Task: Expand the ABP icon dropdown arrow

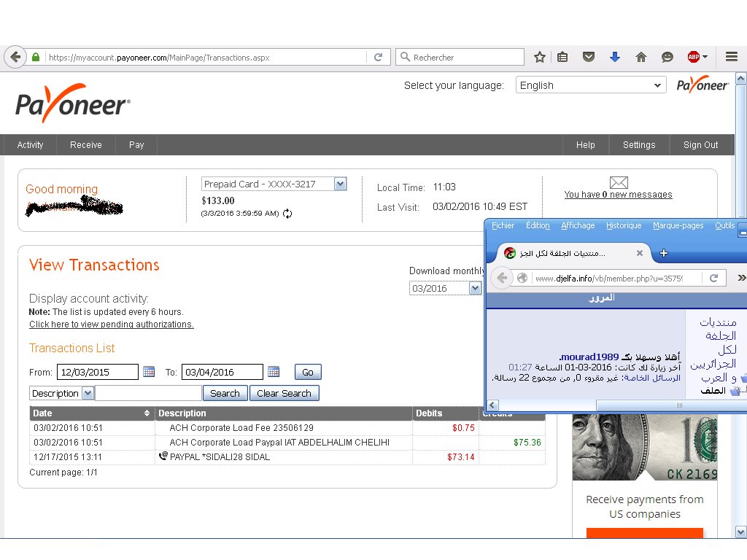Action: (x=705, y=57)
